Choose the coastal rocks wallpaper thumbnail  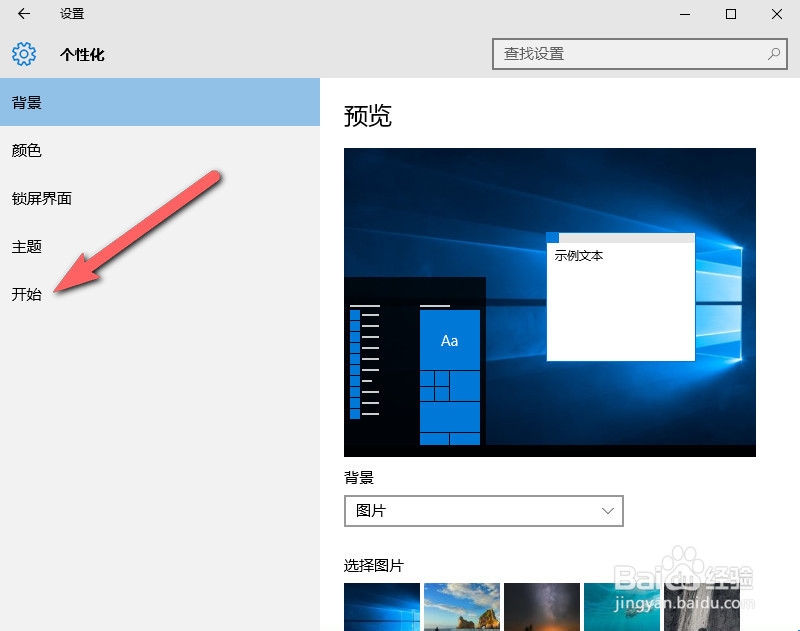click(x=462, y=607)
